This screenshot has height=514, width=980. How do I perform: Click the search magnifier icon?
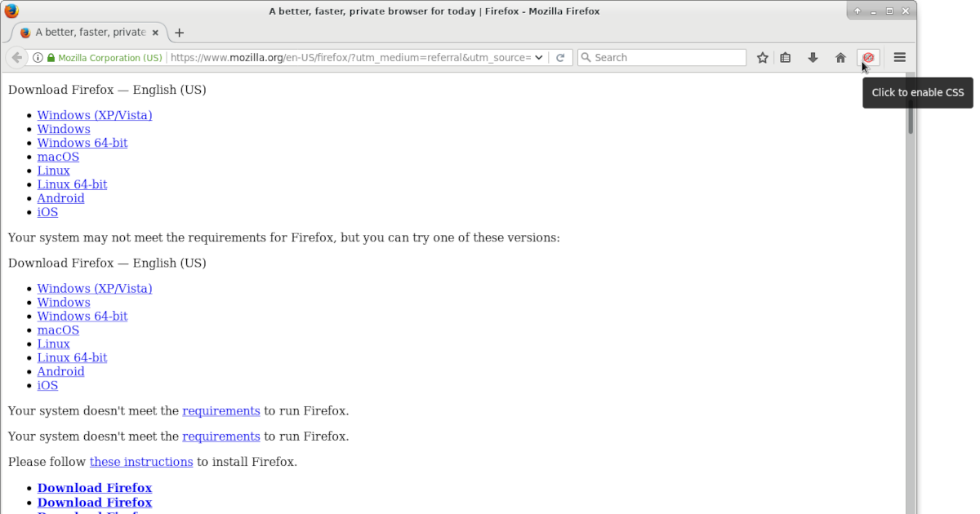586,58
